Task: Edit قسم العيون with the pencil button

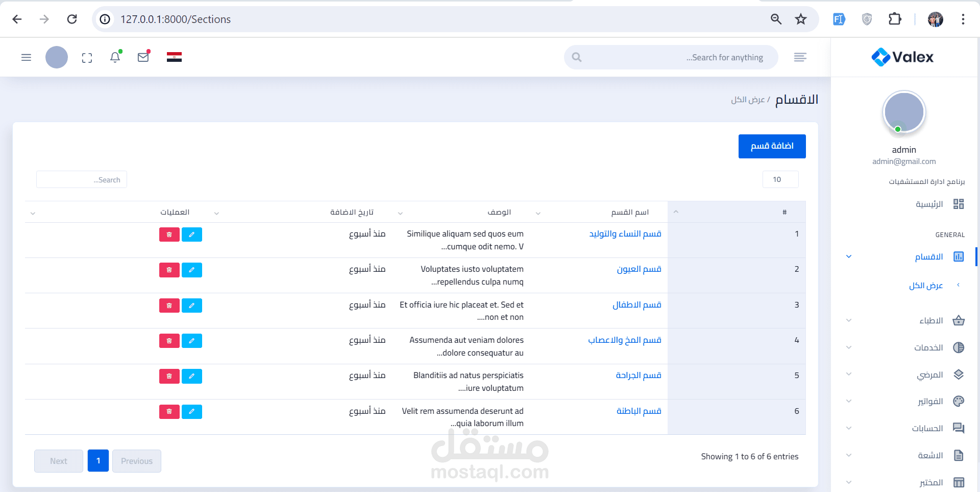Action: pyautogui.click(x=192, y=270)
